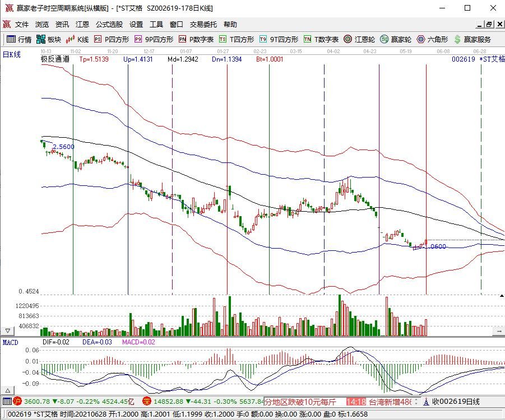
Task: Open the 资讯 menu
Action: 62,25
